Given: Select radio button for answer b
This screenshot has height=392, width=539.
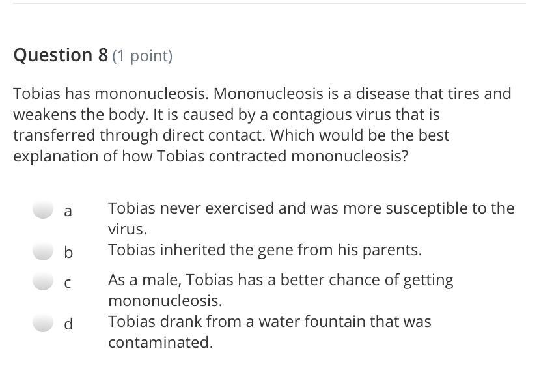Looking at the screenshot, I should [43, 251].
